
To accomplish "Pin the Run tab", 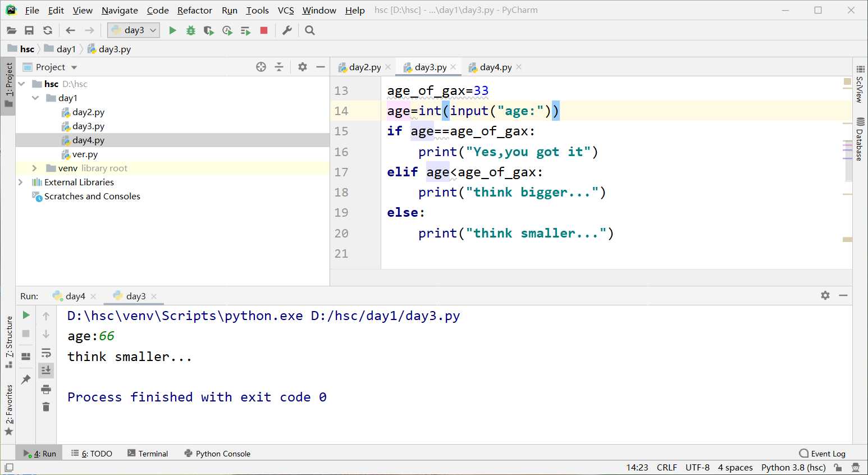I will coord(26,380).
